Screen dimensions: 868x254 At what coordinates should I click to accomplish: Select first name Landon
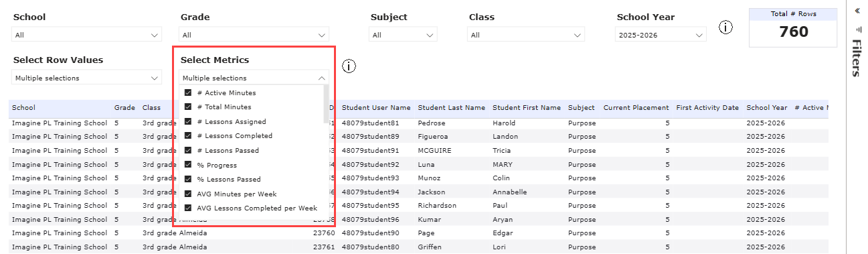505,137
